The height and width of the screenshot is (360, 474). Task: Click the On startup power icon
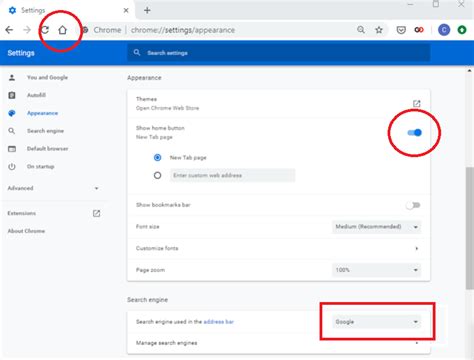click(12, 166)
